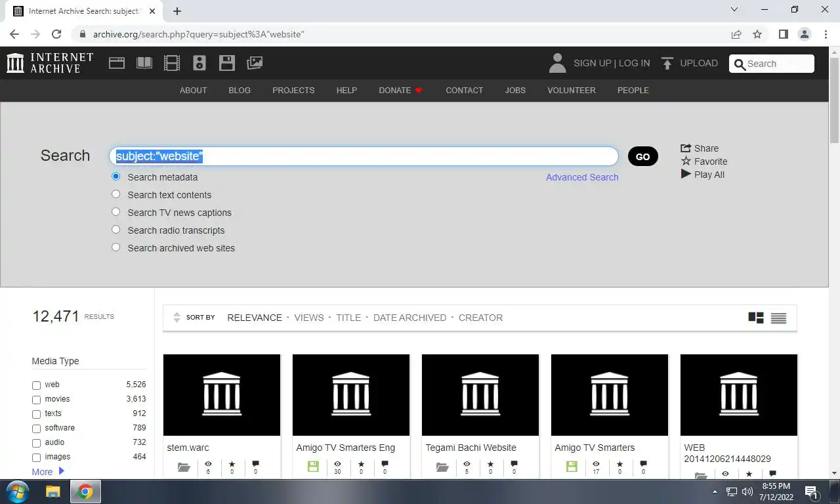Screen dimensions: 840x504
Task: Check the software media type filter
Action: point(36,429)
